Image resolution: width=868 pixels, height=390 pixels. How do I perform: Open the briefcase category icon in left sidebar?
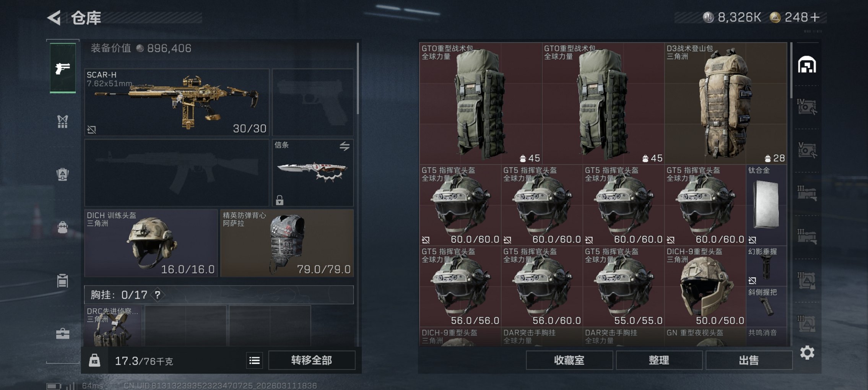[x=63, y=334]
